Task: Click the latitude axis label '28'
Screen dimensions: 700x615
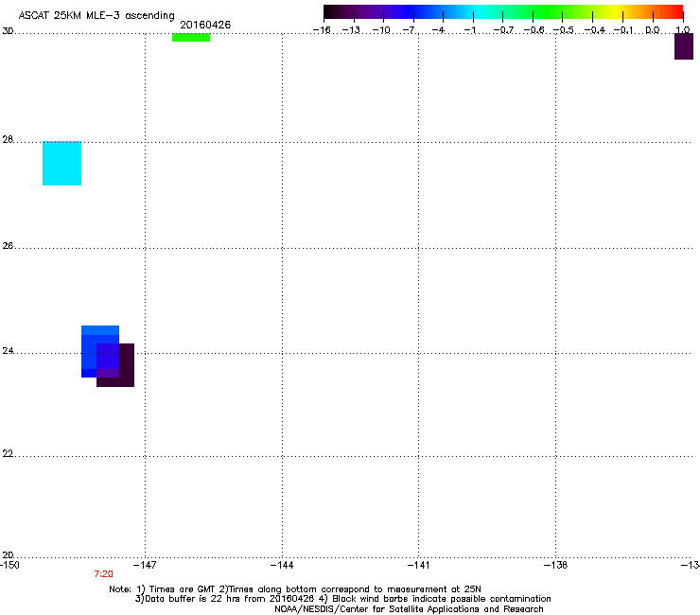Action: (8, 140)
